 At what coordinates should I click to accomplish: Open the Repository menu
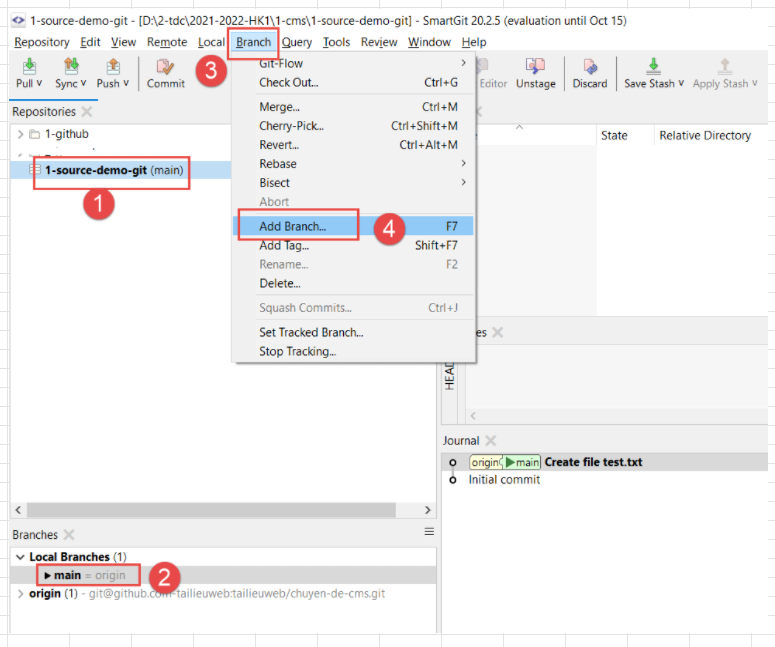pos(42,43)
